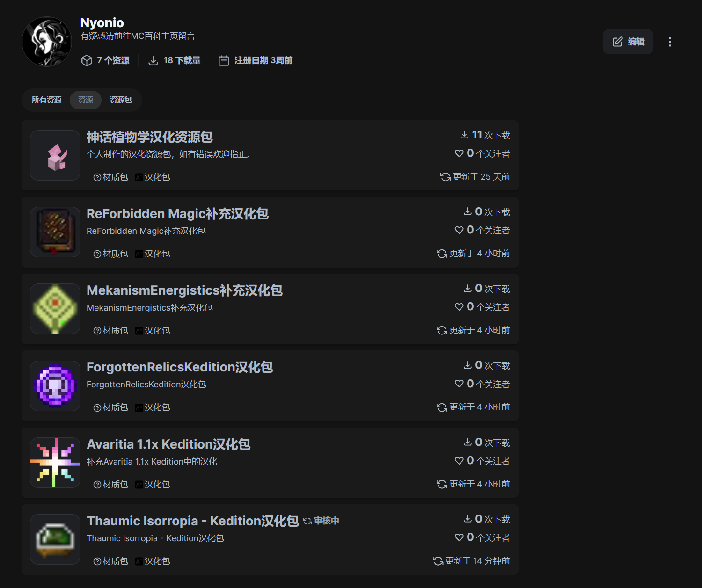Select the 资源 filter tab
The height and width of the screenshot is (588, 702).
click(86, 100)
